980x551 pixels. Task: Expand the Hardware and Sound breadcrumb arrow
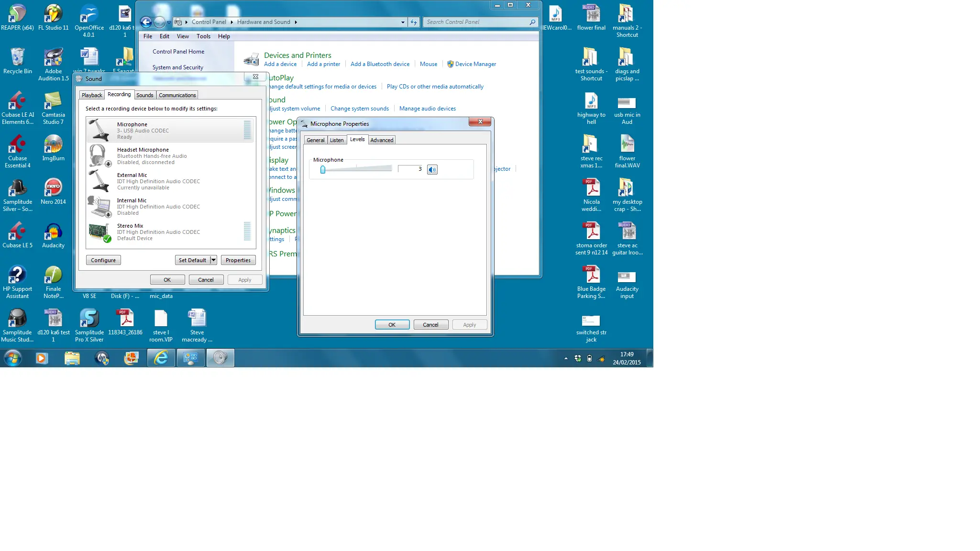click(296, 22)
